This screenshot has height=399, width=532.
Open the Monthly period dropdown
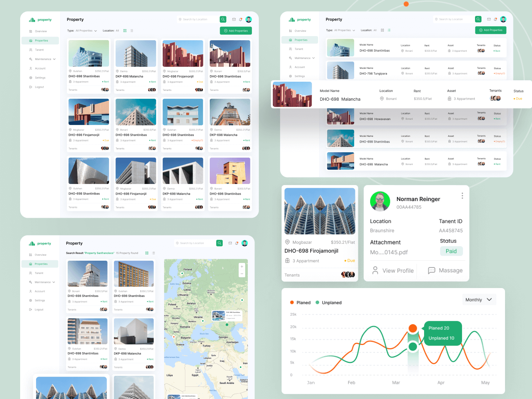[x=479, y=300]
